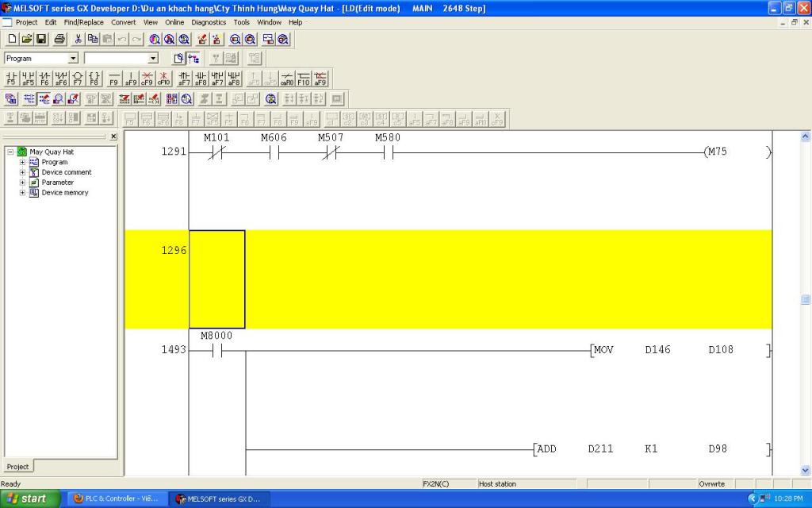This screenshot has width=812, height=508.
Task: Expand the Device comment tree node
Action: click(22, 172)
